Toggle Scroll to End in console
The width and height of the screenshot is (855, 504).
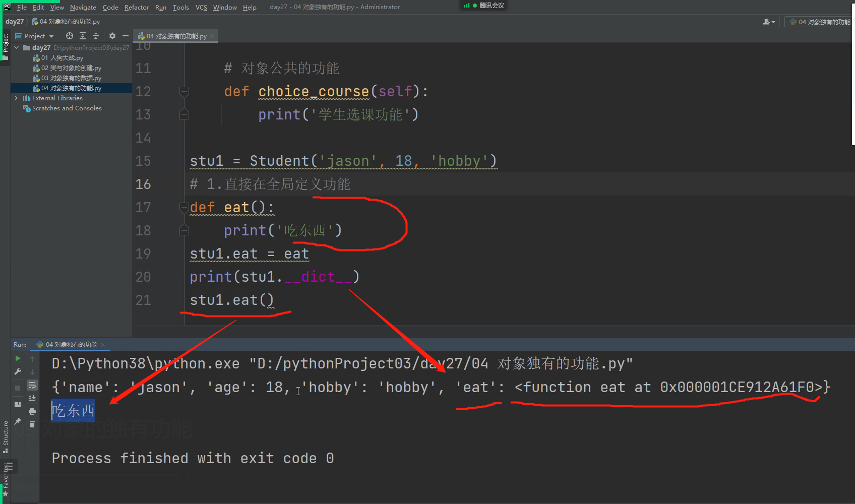(x=32, y=398)
